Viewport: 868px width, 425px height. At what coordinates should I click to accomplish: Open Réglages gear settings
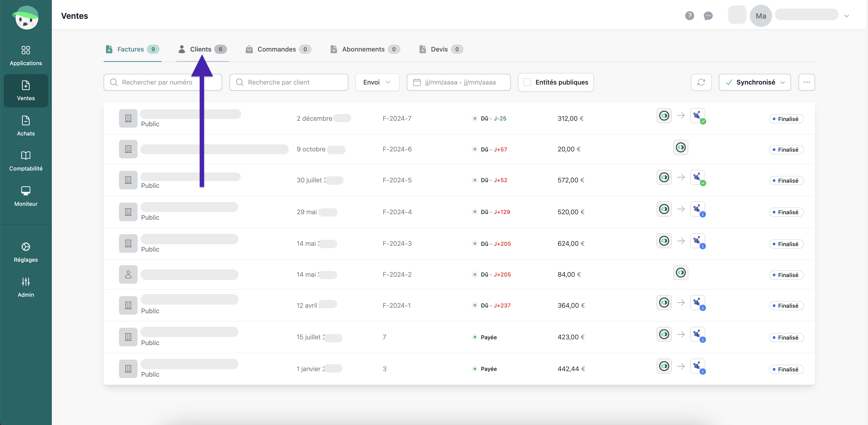point(25,252)
